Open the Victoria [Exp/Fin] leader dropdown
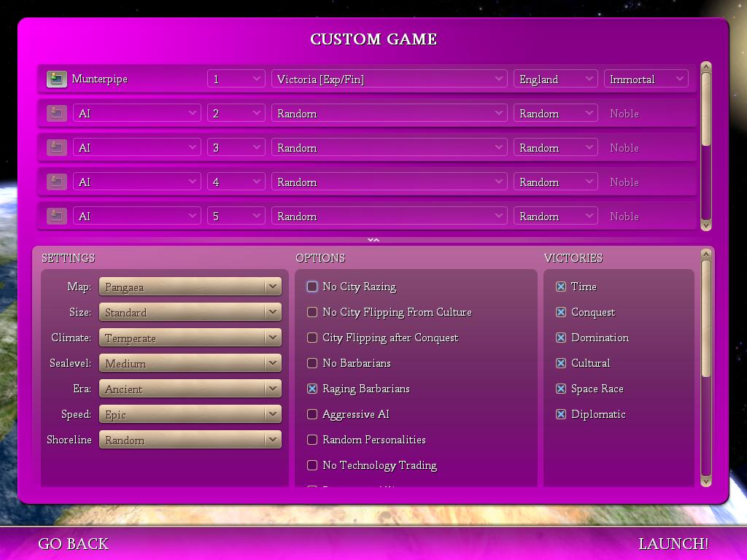The height and width of the screenshot is (560, 747). [x=390, y=79]
